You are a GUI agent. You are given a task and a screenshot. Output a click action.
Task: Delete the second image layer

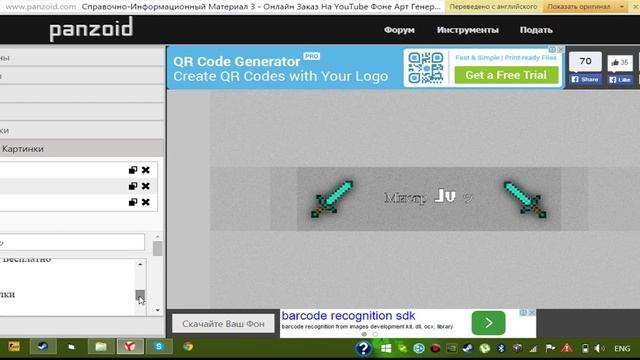pyautogui.click(x=146, y=186)
